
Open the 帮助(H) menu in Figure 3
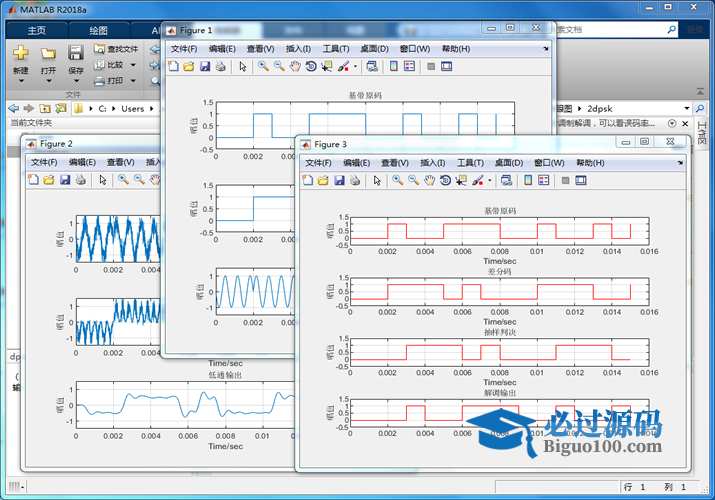(590, 163)
